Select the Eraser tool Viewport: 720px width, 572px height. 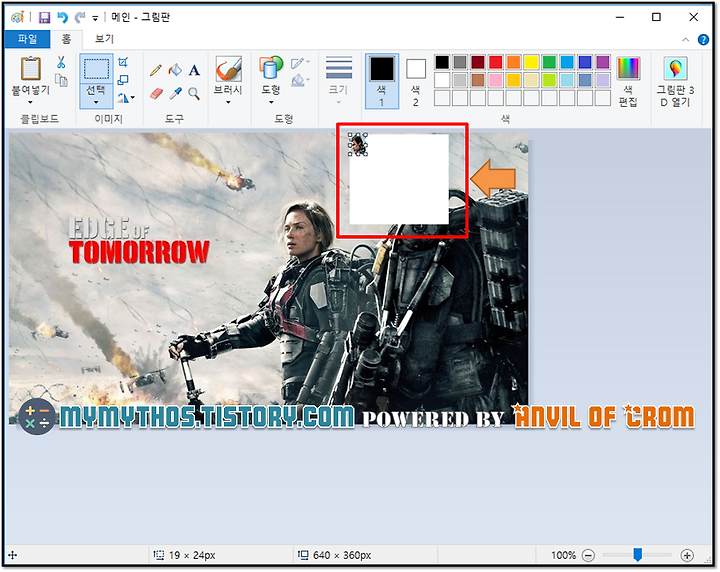(x=156, y=94)
